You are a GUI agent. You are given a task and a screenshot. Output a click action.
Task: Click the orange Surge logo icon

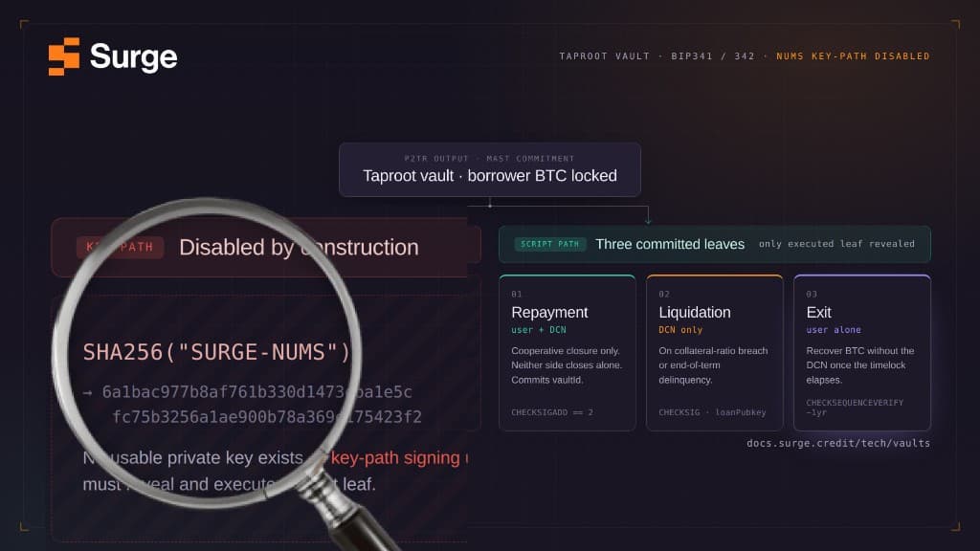(x=64, y=56)
